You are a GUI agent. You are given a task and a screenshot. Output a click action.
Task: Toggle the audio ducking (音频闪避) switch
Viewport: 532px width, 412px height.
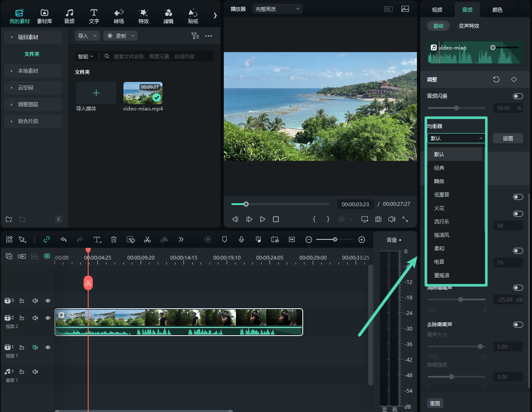tap(518, 96)
